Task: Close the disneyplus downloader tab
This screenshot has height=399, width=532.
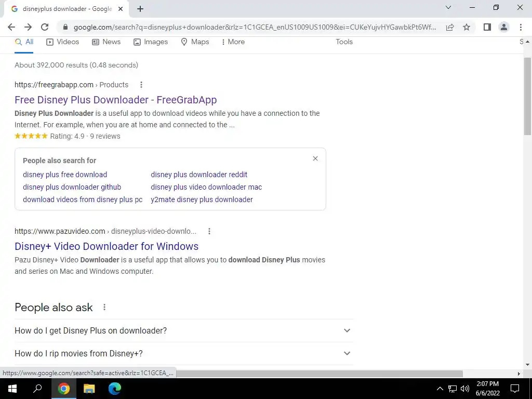Action: [121, 9]
